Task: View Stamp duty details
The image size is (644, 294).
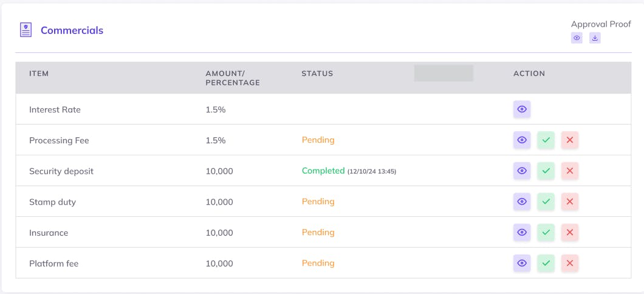Action: [x=522, y=202]
